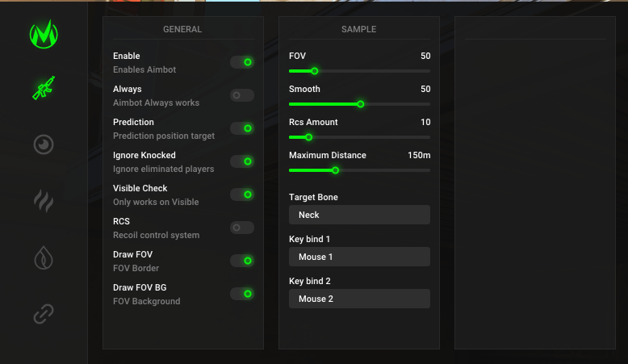Click the SAMPLE panel header
The image size is (628, 364).
tap(358, 30)
